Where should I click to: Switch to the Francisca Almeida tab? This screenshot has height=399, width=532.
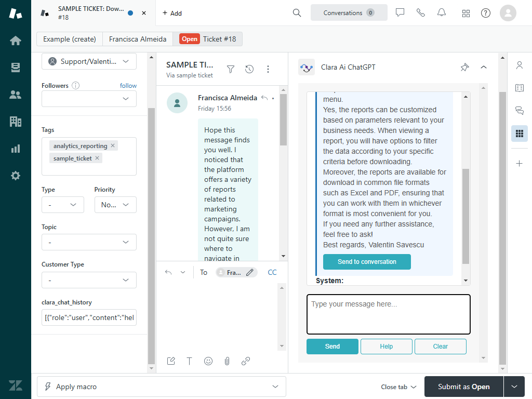click(138, 39)
